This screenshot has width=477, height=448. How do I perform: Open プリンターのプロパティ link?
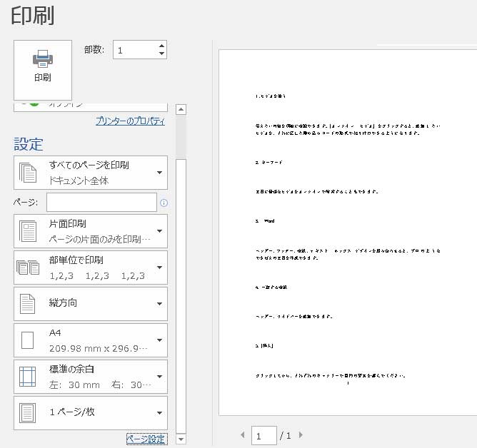(130, 121)
